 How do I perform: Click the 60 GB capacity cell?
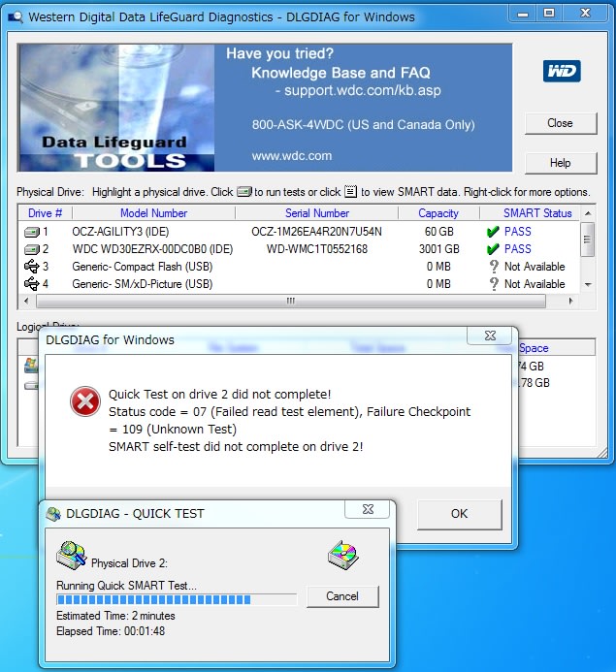(438, 232)
